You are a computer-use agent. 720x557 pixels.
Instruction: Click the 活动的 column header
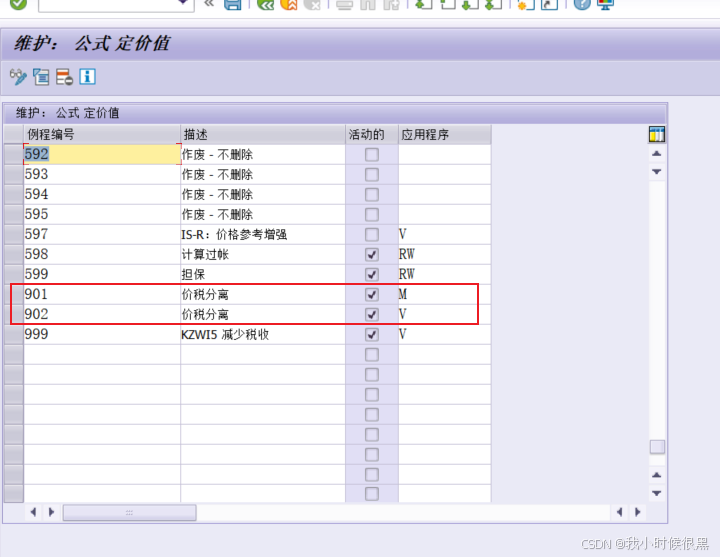coord(372,135)
